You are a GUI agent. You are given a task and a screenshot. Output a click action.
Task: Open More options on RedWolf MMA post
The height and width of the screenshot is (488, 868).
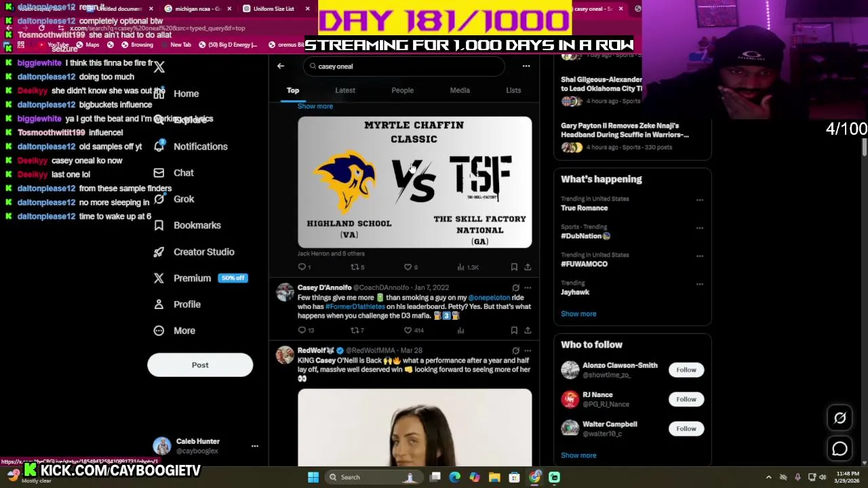(x=528, y=350)
